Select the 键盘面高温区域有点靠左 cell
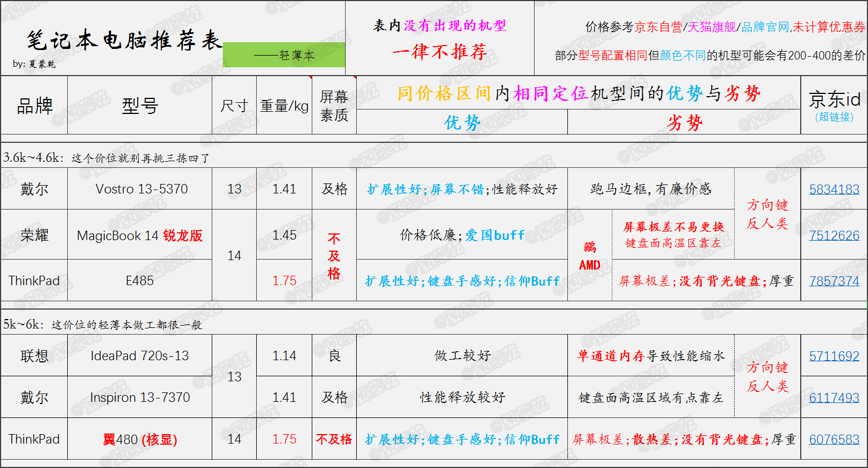The width and height of the screenshot is (868, 468). tap(651, 397)
